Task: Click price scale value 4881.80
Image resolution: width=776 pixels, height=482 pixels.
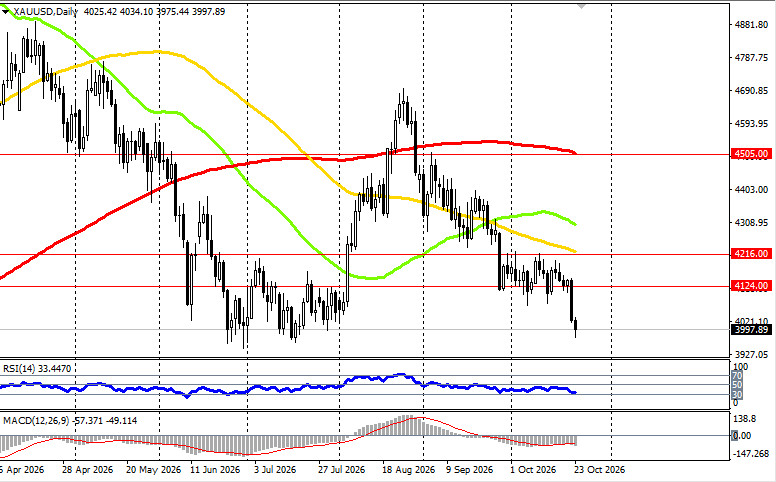Action: pyautogui.click(x=752, y=25)
